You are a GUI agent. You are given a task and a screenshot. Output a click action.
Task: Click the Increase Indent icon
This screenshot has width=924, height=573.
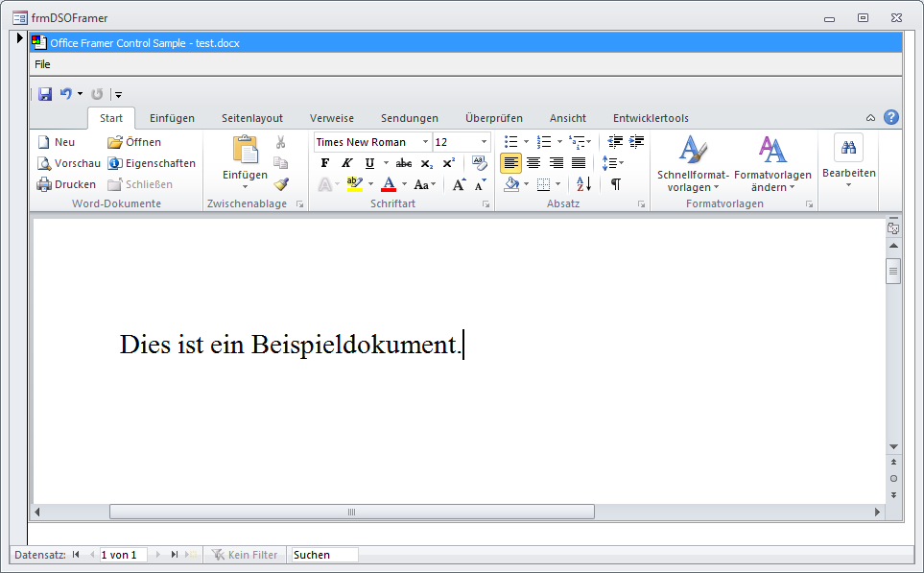click(636, 142)
